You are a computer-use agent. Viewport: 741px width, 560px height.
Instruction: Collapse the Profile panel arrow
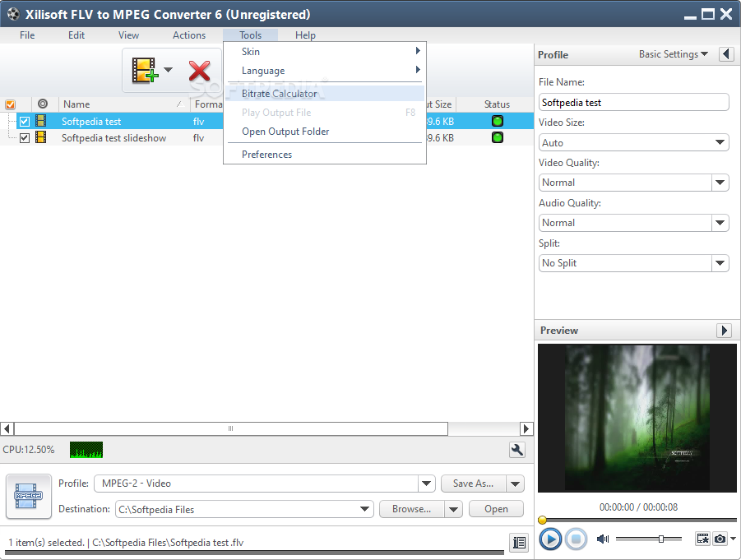[726, 54]
